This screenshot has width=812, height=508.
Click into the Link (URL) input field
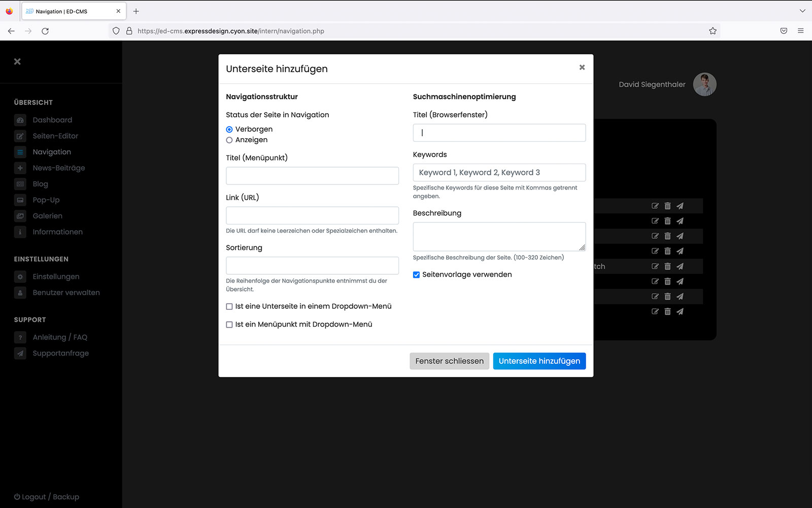(x=312, y=215)
